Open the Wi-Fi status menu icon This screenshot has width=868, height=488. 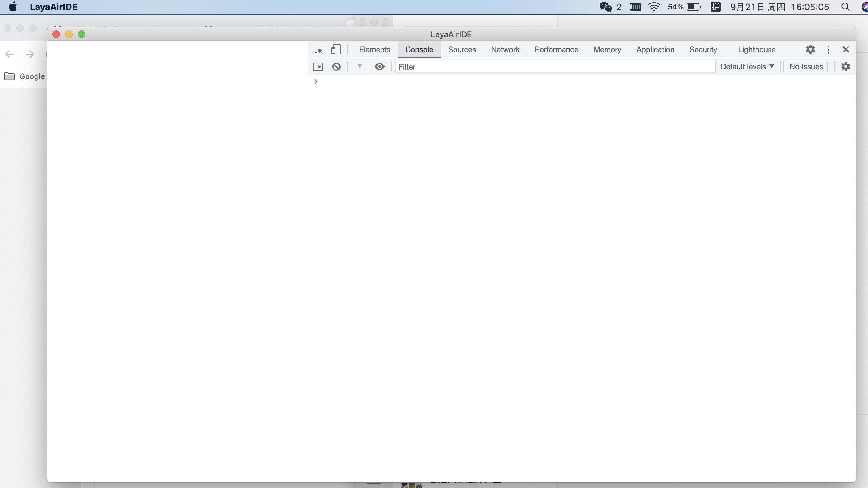coord(654,7)
